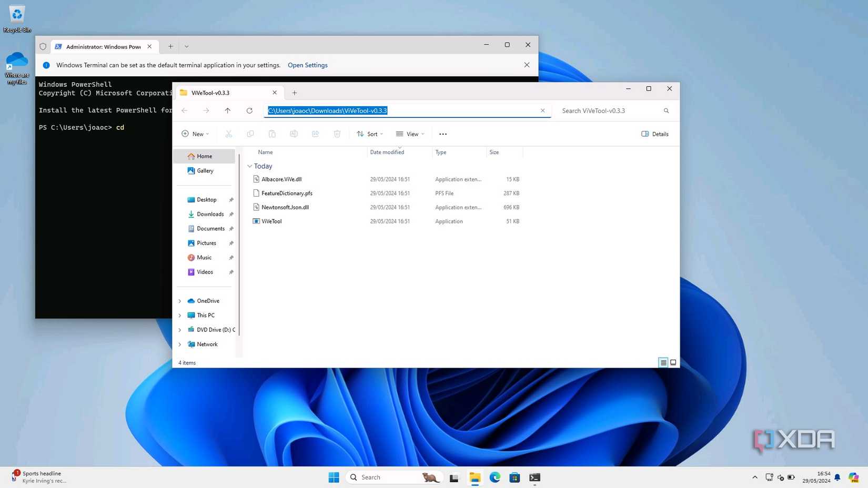Image resolution: width=868 pixels, height=488 pixels.
Task: Clear the address bar with the X icon
Action: coord(542,110)
